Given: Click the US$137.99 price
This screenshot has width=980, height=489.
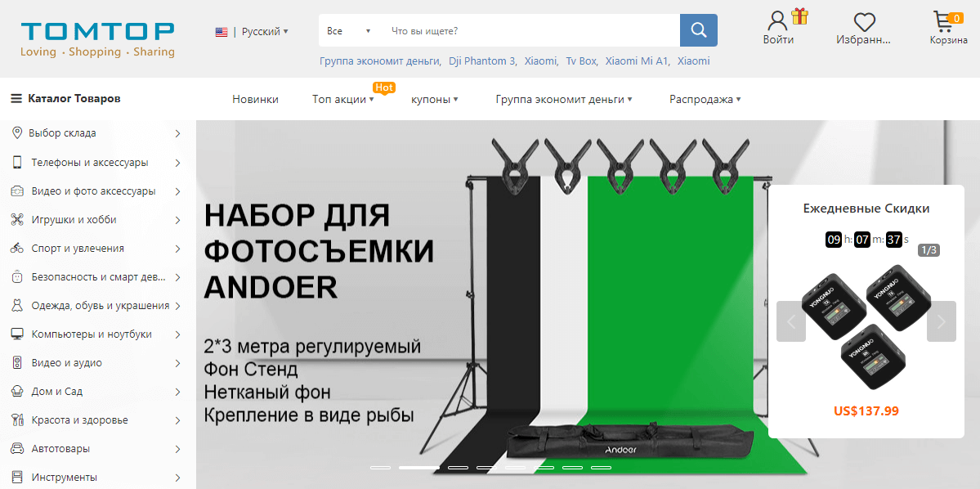Looking at the screenshot, I should coord(866,410).
